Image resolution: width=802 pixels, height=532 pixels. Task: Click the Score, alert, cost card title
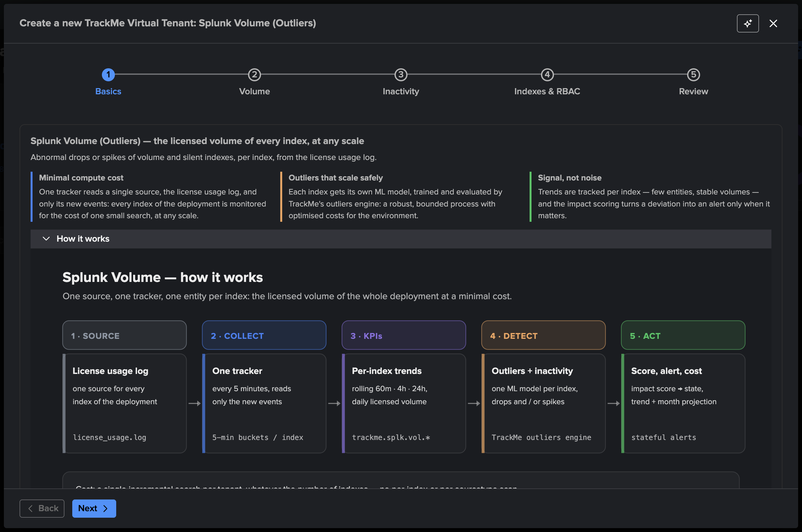[x=666, y=371]
